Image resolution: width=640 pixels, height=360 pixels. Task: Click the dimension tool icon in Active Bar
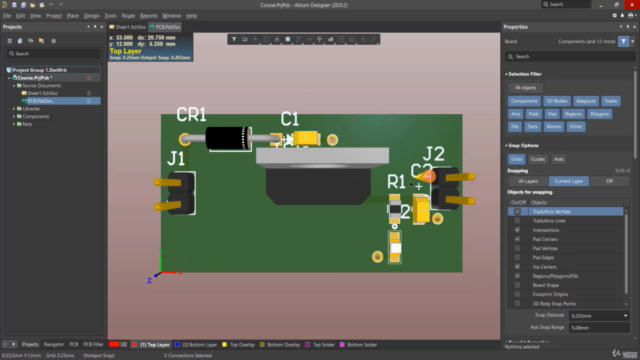(351, 39)
